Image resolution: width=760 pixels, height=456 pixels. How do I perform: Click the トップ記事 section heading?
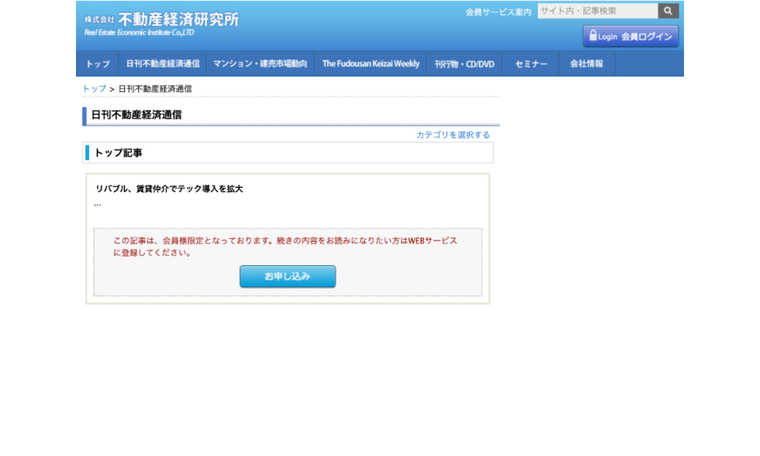(124, 153)
